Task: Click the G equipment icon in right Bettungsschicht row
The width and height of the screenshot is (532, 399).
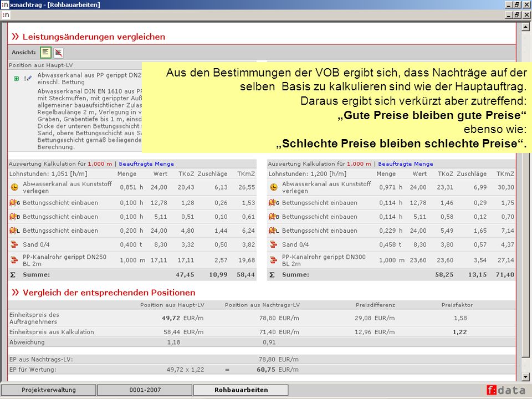Action: (274, 203)
